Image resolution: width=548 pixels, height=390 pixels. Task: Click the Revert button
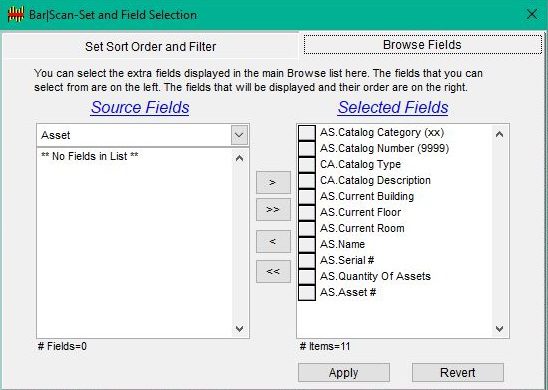pyautogui.click(x=457, y=373)
